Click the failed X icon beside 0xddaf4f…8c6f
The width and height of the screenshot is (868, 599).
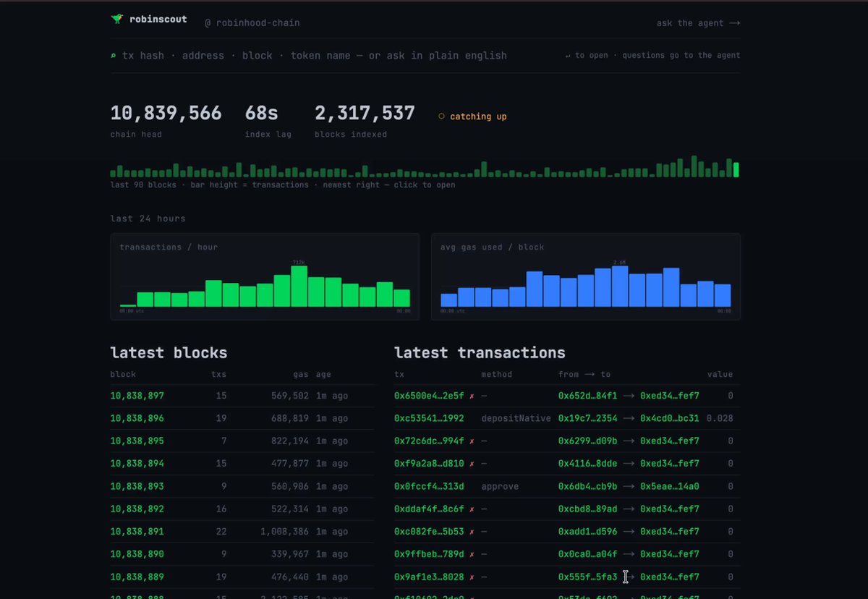tap(472, 509)
